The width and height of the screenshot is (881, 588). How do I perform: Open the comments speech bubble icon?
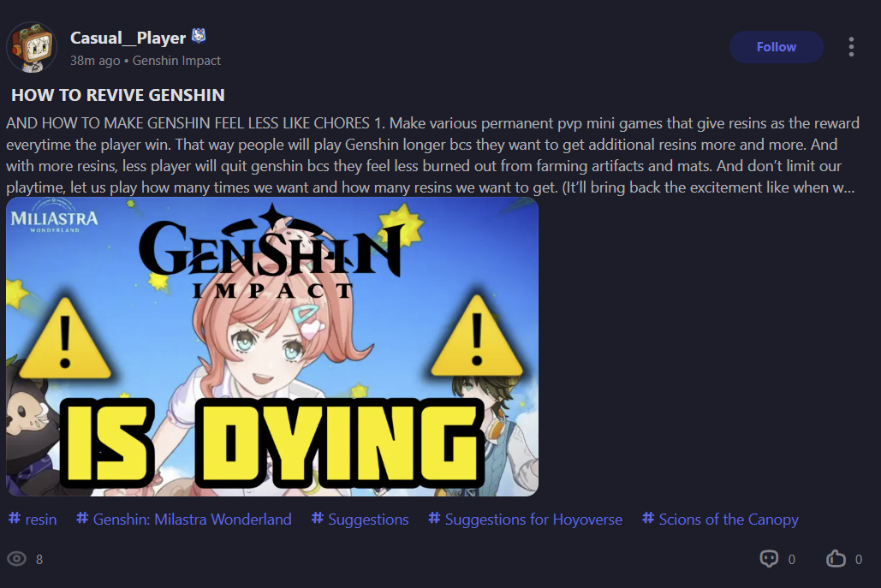pos(769,559)
